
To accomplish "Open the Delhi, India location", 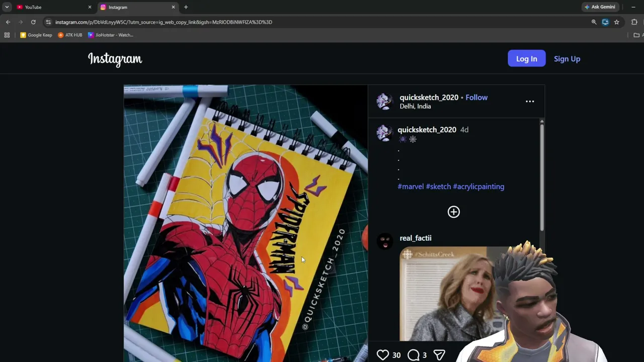I will coord(415,107).
